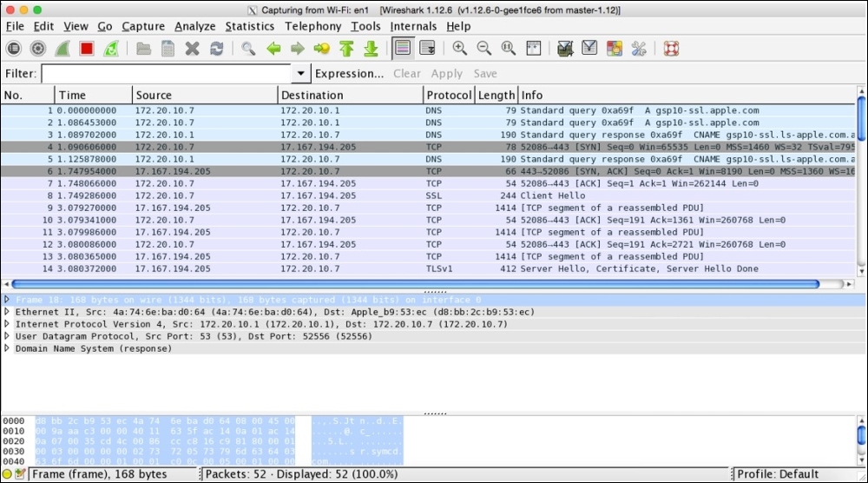Click the hex pane vertical scrollbar thumb

861,435
